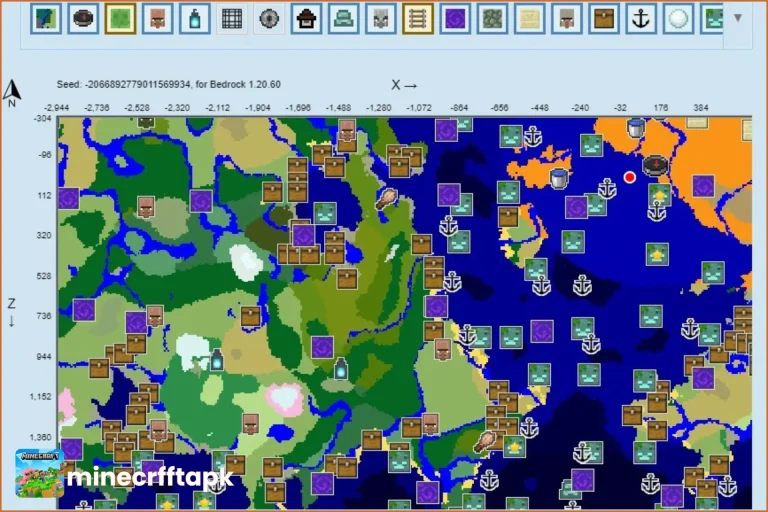Select the purple portal at the map's left edge
The width and height of the screenshot is (768, 512).
[x=68, y=198]
